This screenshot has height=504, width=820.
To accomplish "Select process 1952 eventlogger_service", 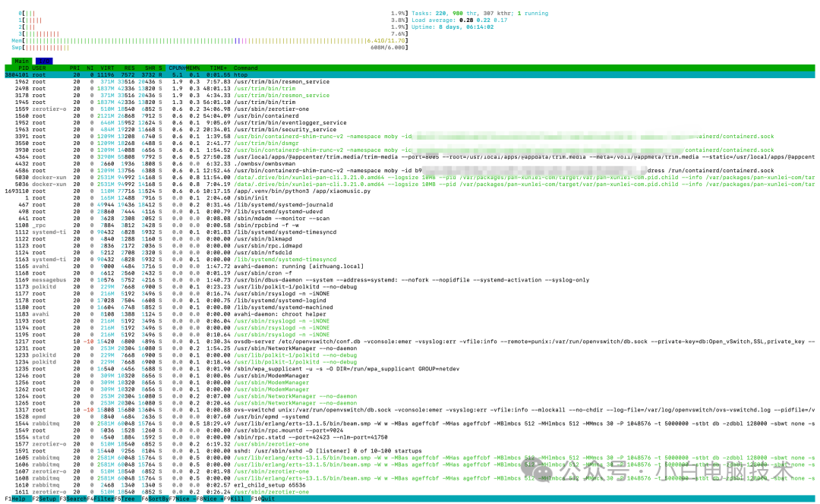I will [410, 123].
